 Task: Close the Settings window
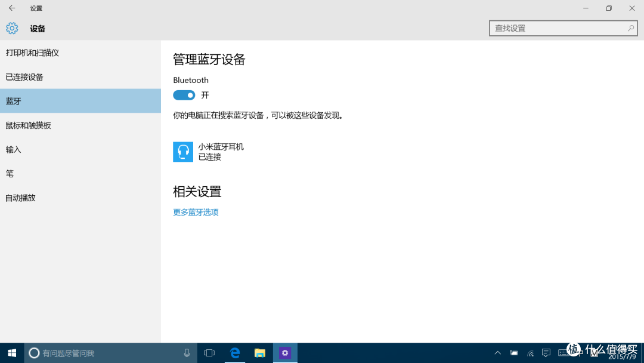pos(632,8)
